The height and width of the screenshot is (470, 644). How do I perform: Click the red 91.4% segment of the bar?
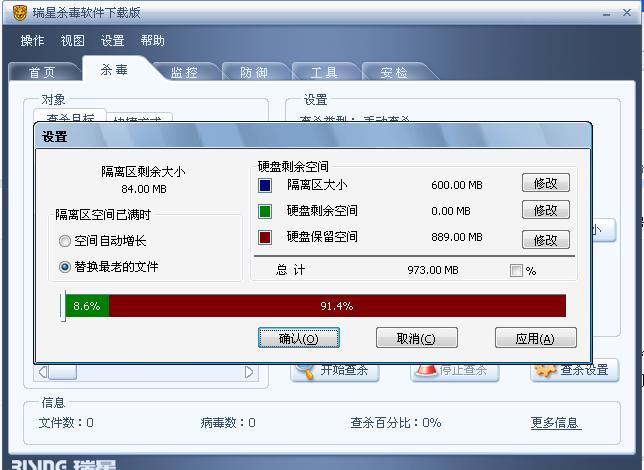pyautogui.click(x=337, y=306)
